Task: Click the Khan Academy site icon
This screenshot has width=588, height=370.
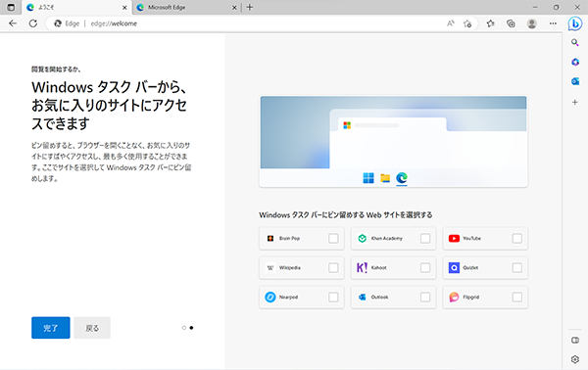Action: [362, 238]
